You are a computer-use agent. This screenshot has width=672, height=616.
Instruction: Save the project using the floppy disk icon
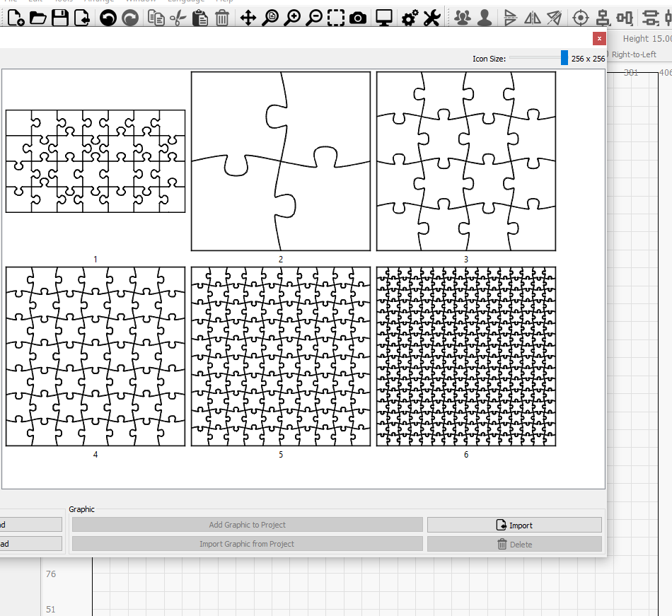(x=60, y=18)
